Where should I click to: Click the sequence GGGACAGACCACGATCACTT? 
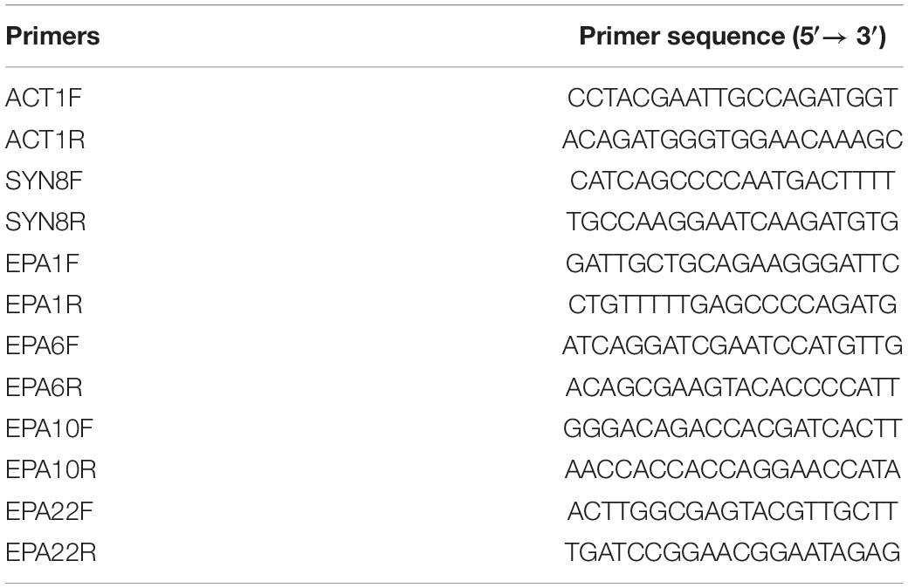733,428
